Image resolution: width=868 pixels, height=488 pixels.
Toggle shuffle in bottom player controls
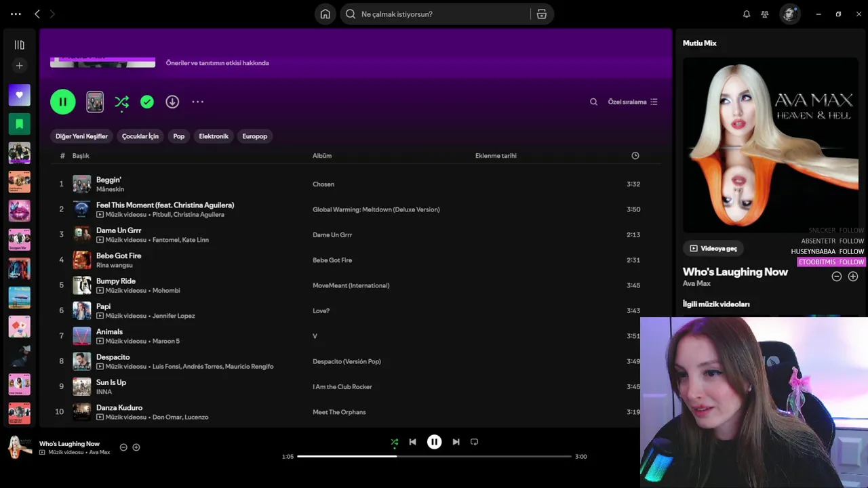[395, 442]
